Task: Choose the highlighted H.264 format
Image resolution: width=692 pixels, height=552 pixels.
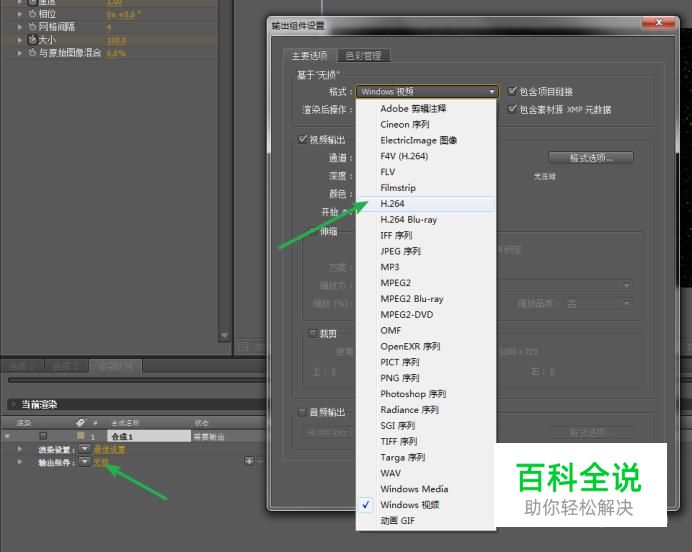Action: [x=426, y=204]
